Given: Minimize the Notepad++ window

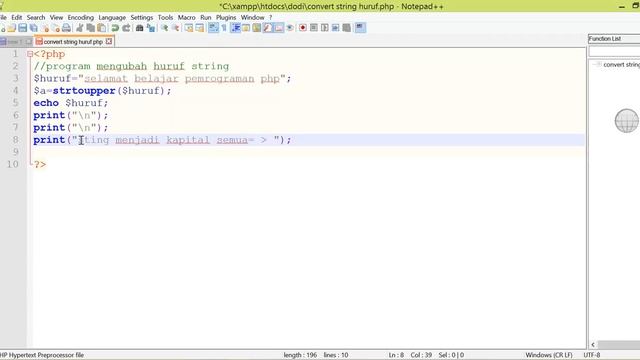Looking at the screenshot, I should pos(622,6).
